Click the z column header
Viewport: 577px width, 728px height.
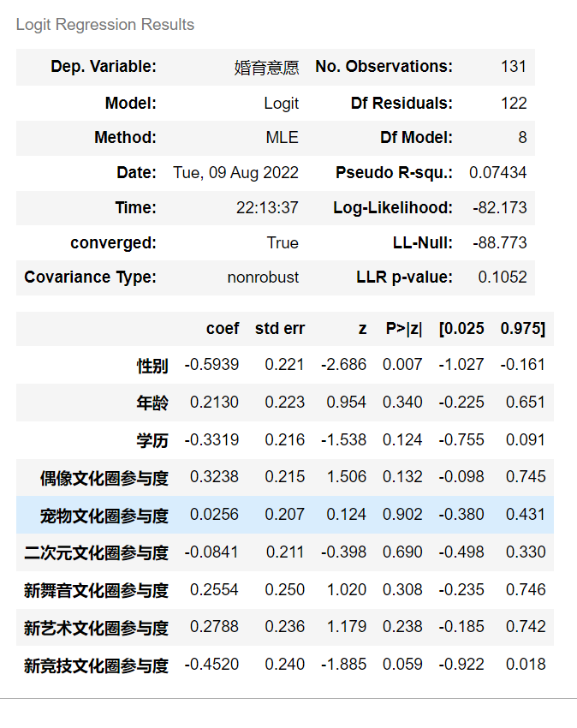pyautogui.click(x=362, y=329)
